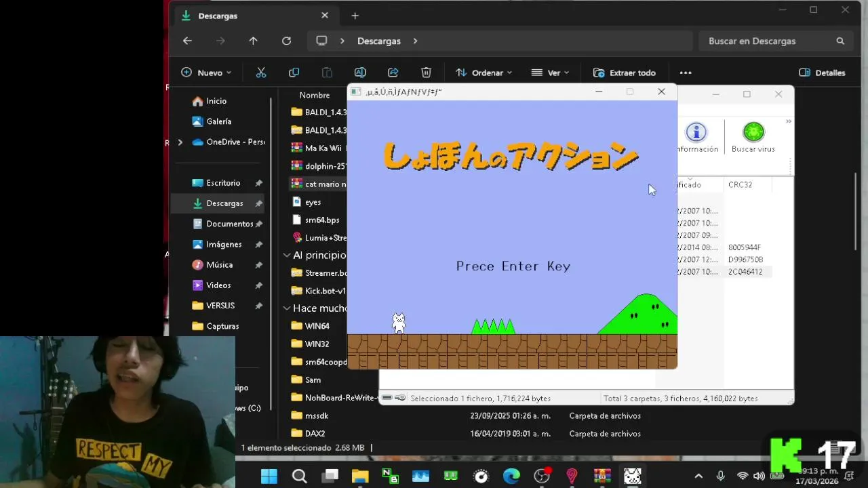The image size is (868, 488).
Task: Open the Nuevo dropdown
Action: [x=206, y=73]
